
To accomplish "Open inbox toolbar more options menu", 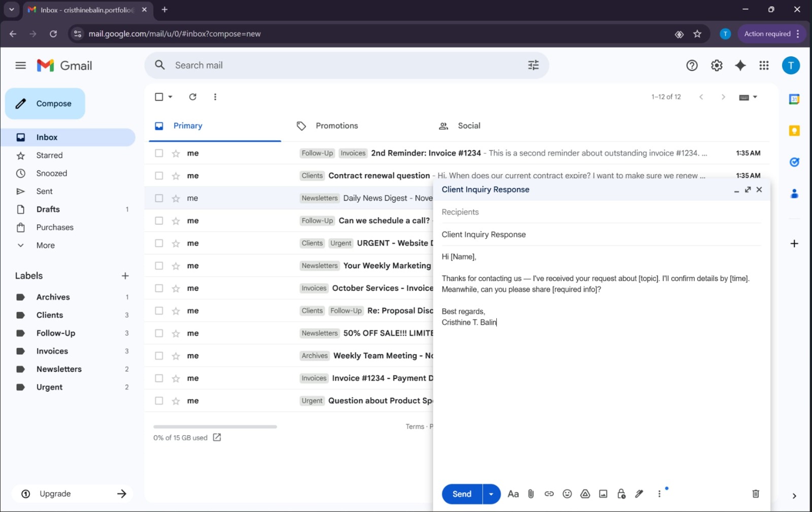I will click(x=215, y=97).
